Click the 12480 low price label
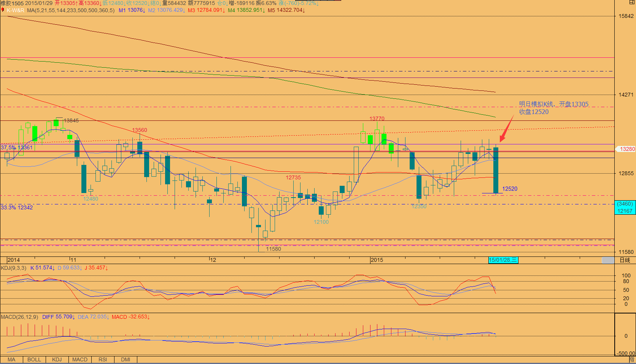Image resolution: width=636 pixels, height=364 pixels. click(91, 199)
